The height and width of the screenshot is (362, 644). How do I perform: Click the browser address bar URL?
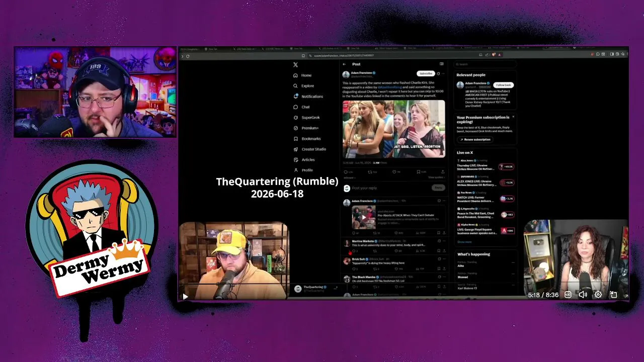pyautogui.click(x=344, y=55)
